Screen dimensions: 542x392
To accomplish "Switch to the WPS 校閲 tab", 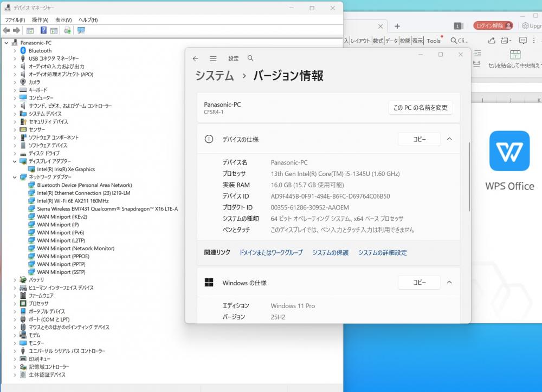I will [405, 41].
